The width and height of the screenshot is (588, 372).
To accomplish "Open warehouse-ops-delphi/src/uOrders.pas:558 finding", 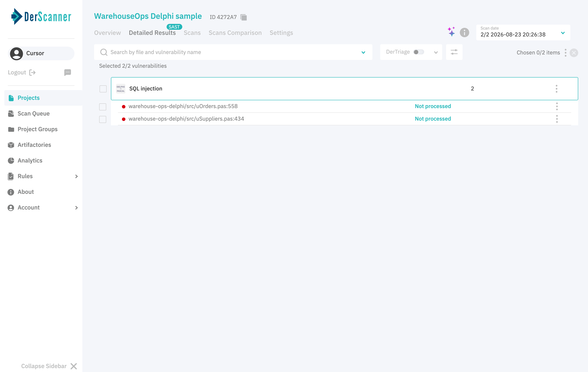I will point(183,106).
